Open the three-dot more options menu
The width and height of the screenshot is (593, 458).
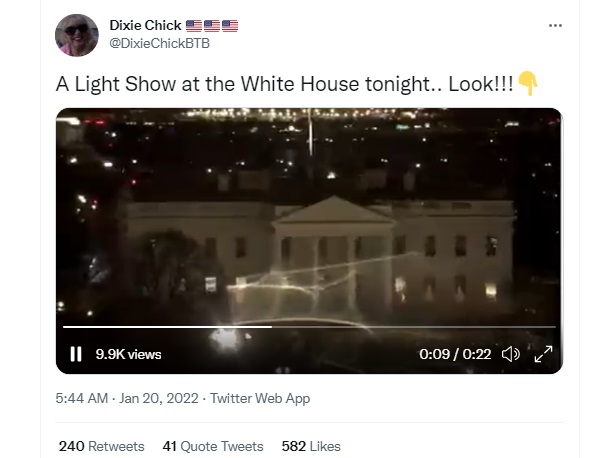pos(555,25)
